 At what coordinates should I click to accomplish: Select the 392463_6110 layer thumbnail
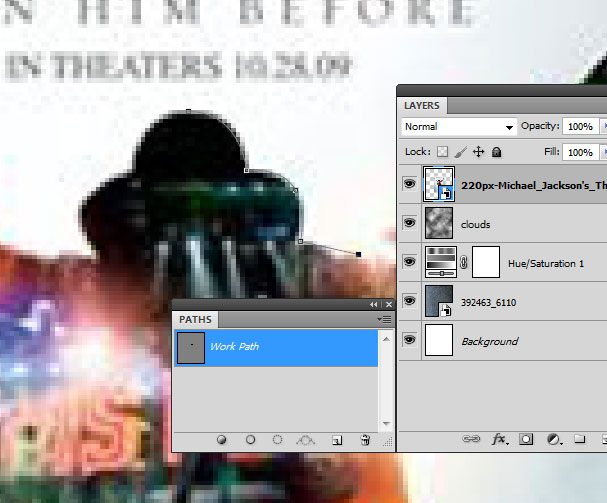pos(439,301)
